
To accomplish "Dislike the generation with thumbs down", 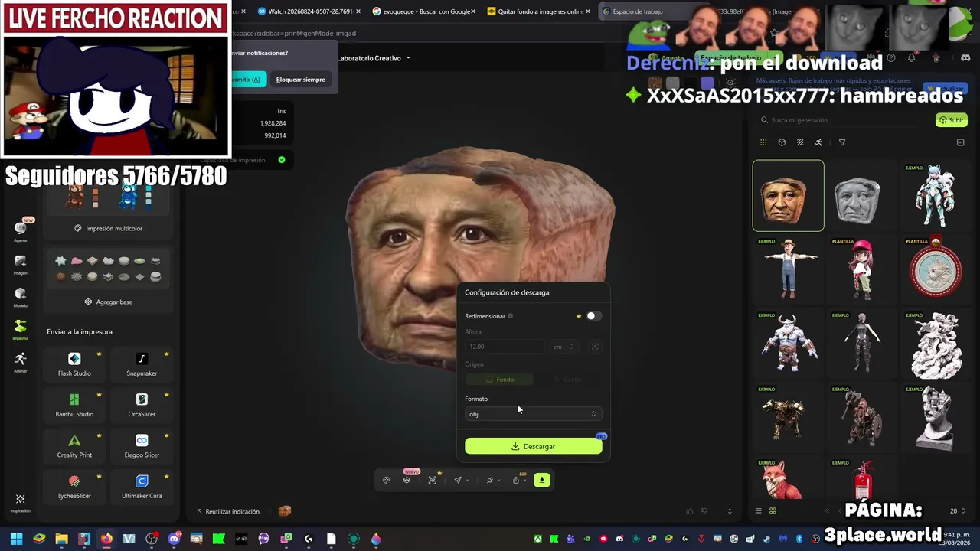I will tap(704, 511).
